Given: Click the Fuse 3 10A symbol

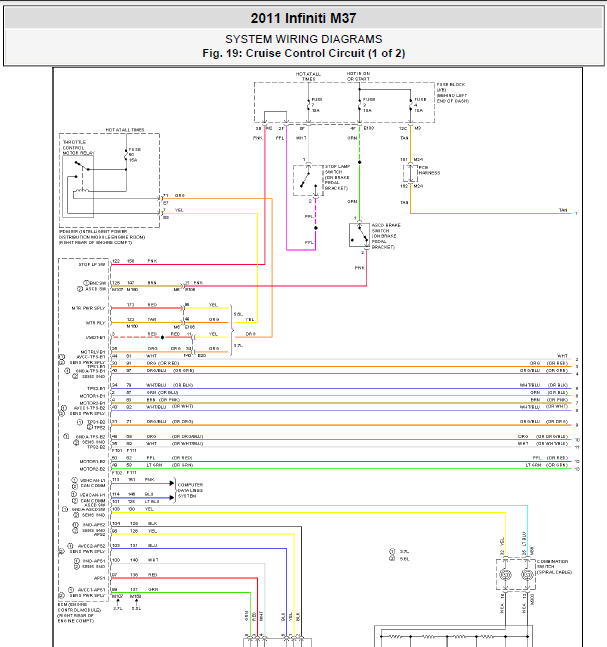Looking at the screenshot, I should (359, 106).
